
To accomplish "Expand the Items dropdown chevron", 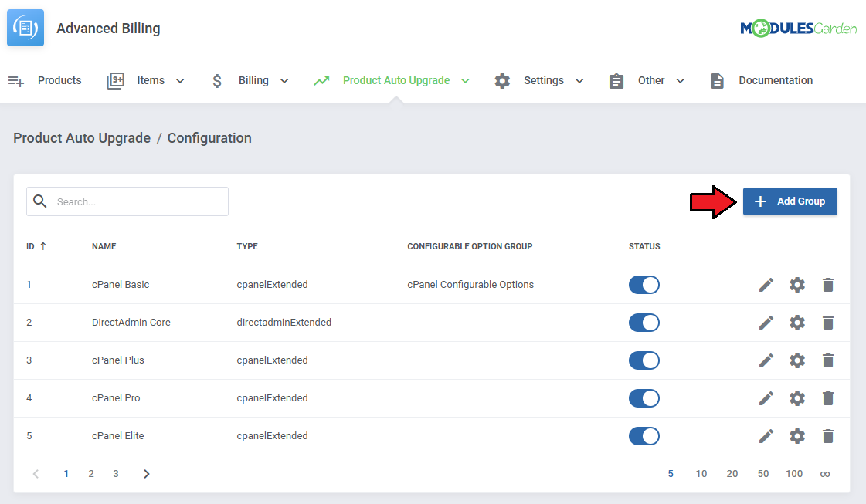I will 180,81.
